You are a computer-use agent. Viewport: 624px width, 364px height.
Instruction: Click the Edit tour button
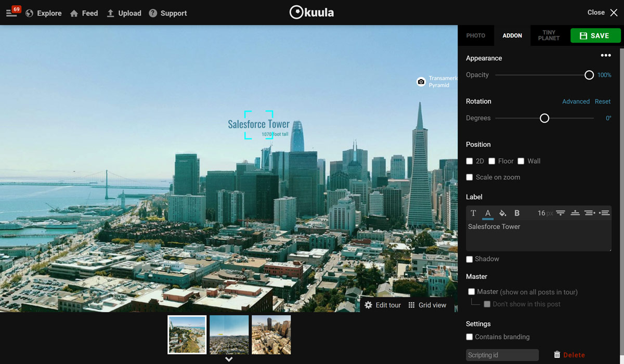[x=383, y=305]
